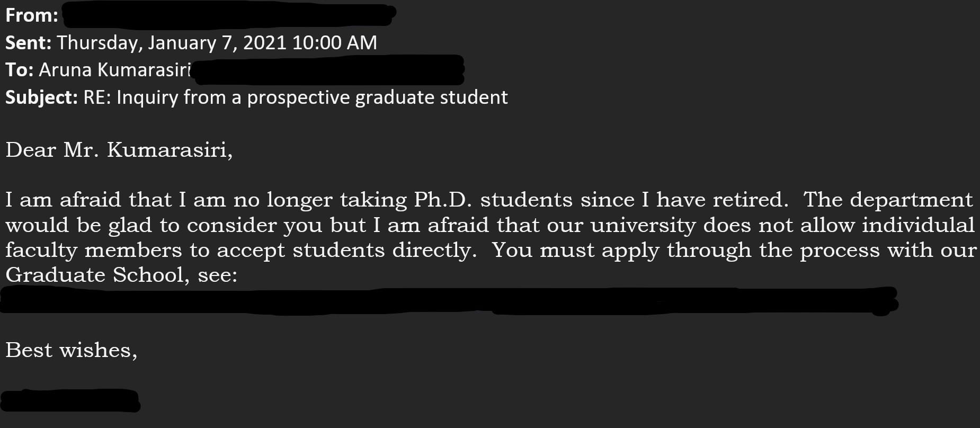
Task: Click the 10:00 AM timestamp
Action: (x=334, y=42)
